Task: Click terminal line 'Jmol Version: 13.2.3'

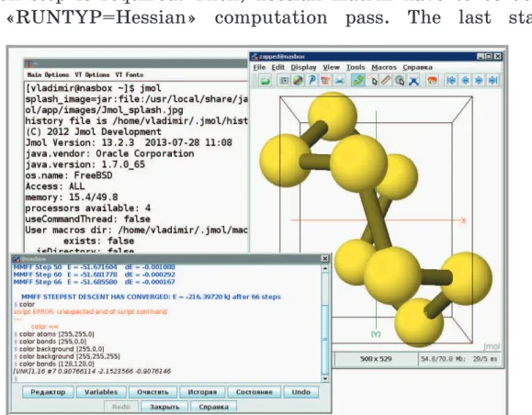Action: (129, 142)
